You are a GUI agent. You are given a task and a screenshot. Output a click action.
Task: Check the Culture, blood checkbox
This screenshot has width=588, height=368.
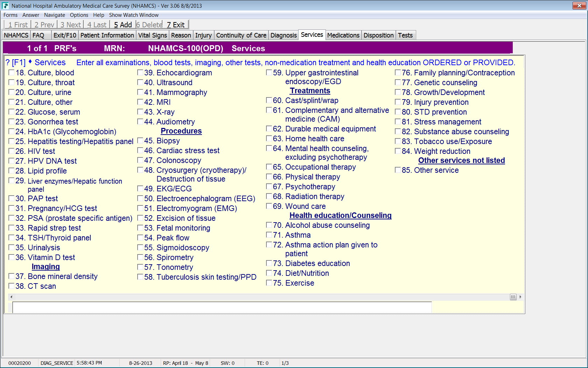(12, 73)
